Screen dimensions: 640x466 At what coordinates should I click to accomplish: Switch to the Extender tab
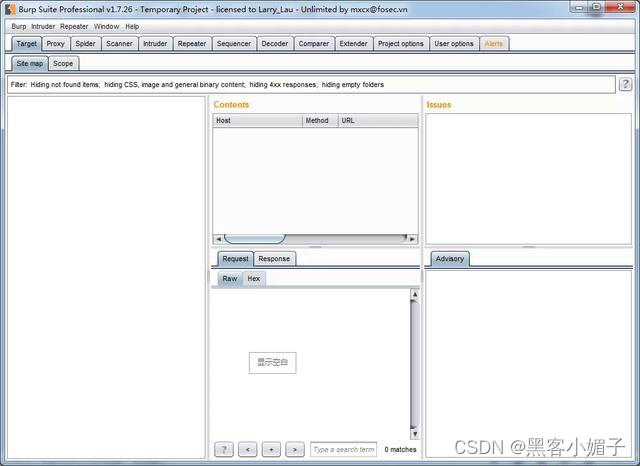pos(353,44)
